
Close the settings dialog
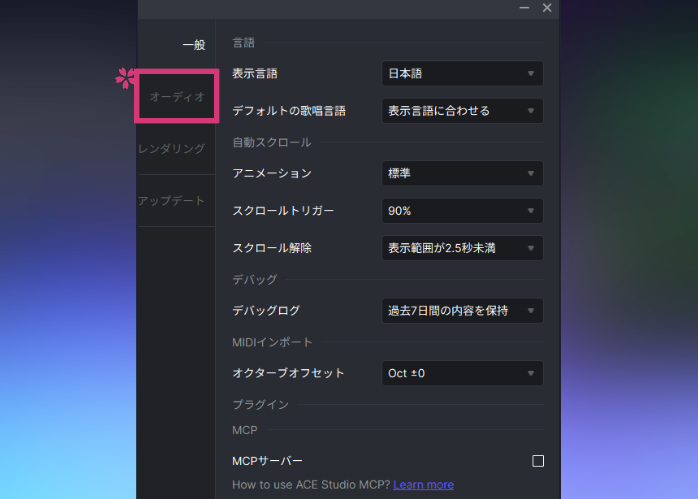[x=547, y=8]
